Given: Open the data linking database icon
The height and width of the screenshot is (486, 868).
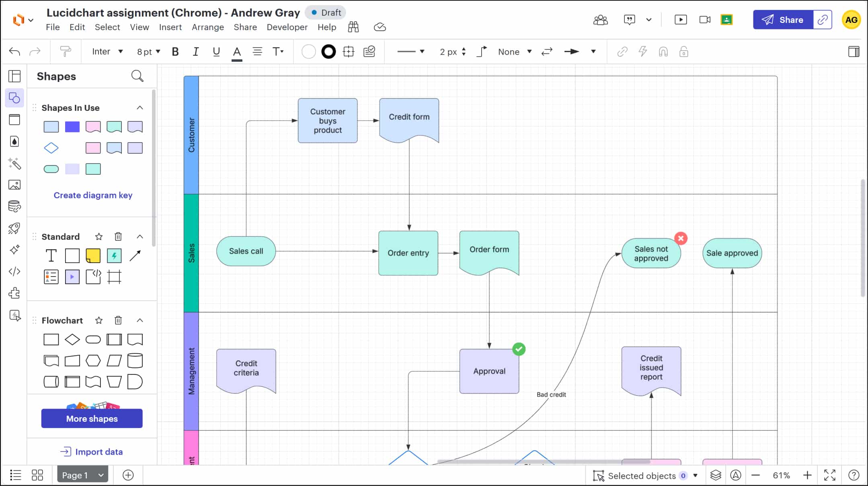Looking at the screenshot, I should (x=14, y=206).
